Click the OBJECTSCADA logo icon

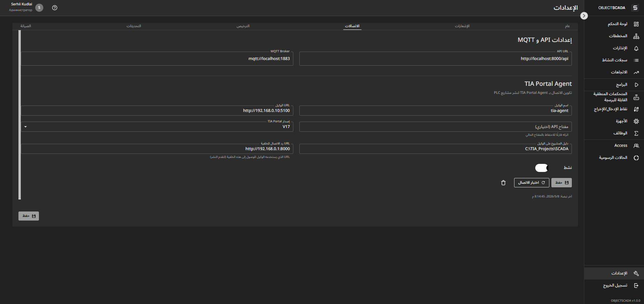pos(635,8)
